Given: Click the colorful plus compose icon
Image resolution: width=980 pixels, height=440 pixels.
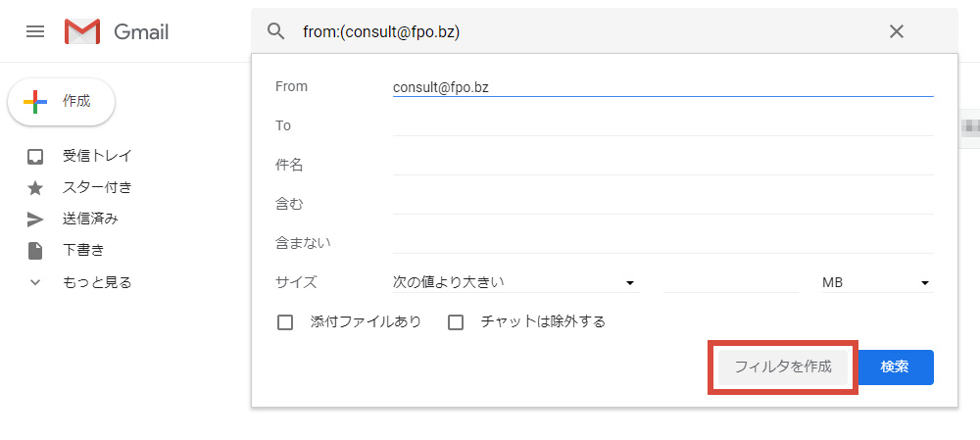Looking at the screenshot, I should (35, 101).
